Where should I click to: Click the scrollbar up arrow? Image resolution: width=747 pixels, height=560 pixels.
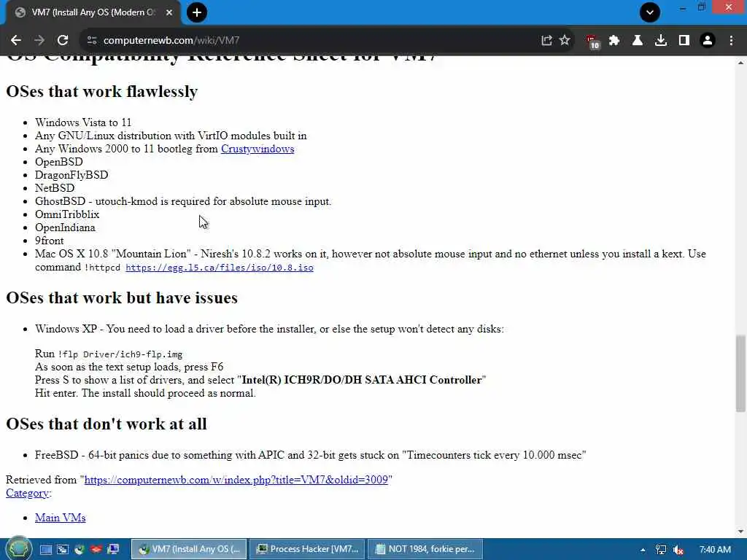coord(741,63)
